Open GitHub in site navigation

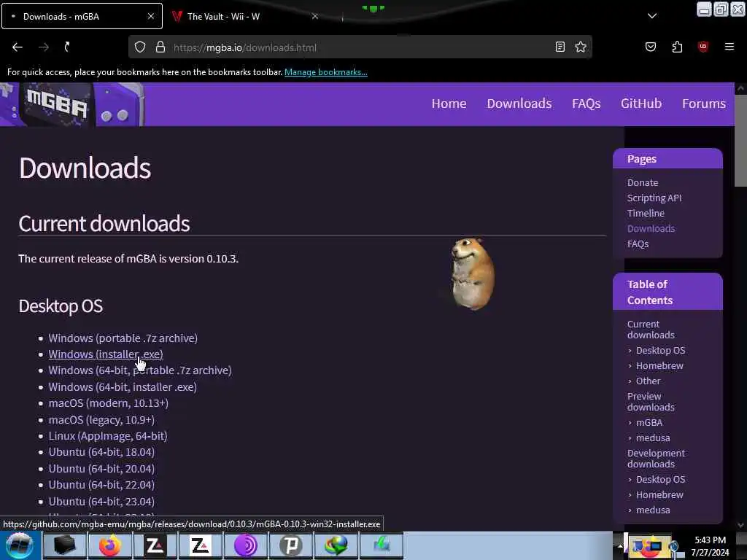click(x=641, y=104)
